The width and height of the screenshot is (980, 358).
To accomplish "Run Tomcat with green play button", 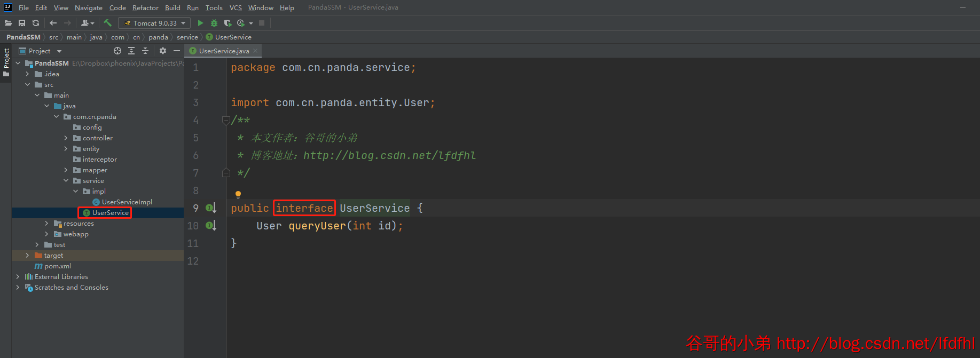I will coord(200,23).
